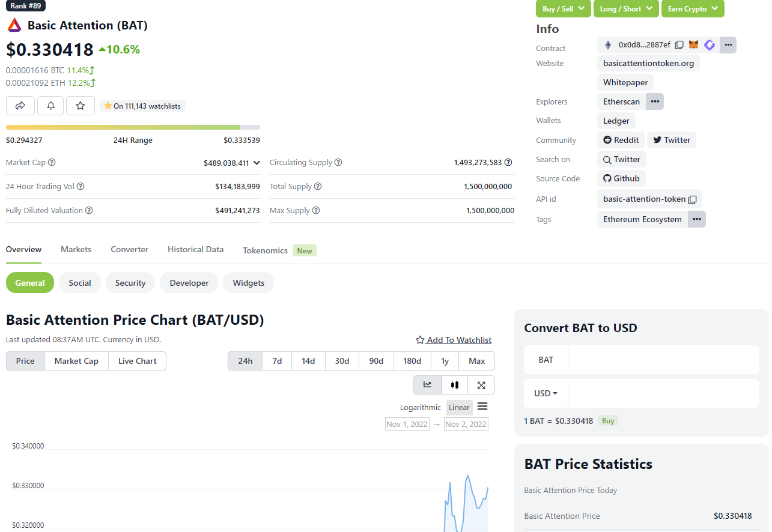This screenshot has height=532, width=772.
Task: Set chart range to 7d
Action: coord(277,361)
